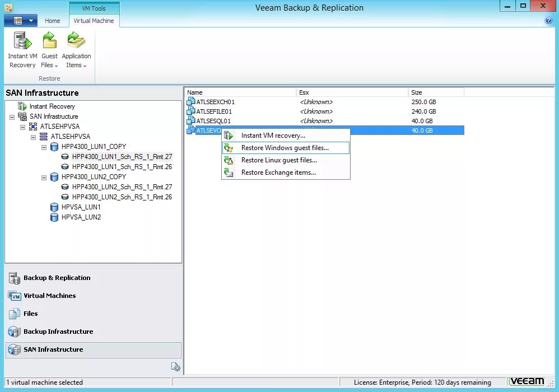Click the nested ATLSEHPVSA cluster icon
This screenshot has width=559, height=392.
pyautogui.click(x=44, y=137)
